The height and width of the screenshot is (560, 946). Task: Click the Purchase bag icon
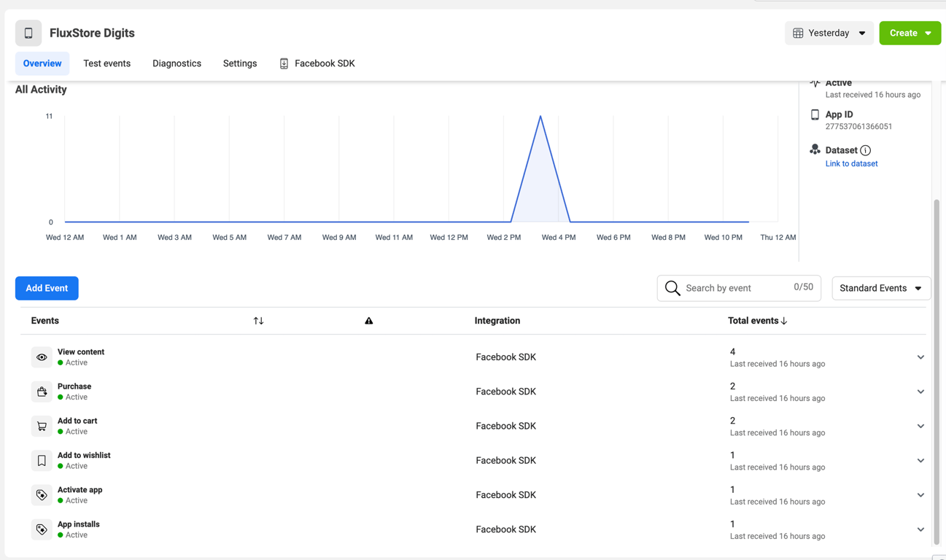42,392
